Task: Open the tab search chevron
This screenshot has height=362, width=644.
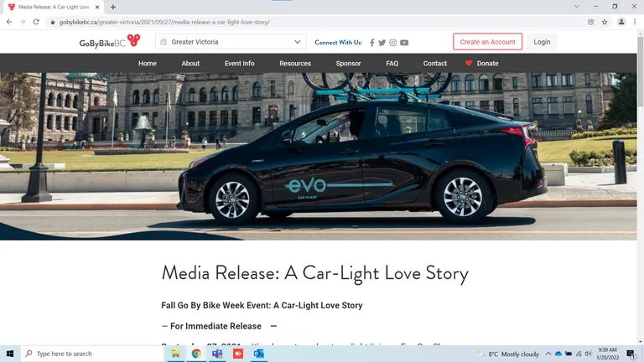Action: [x=577, y=7]
